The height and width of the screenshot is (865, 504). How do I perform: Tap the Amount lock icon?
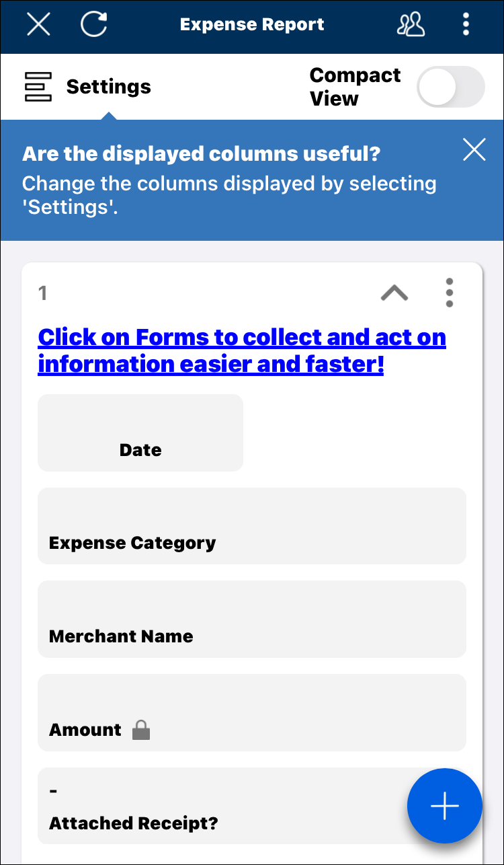coord(141,730)
